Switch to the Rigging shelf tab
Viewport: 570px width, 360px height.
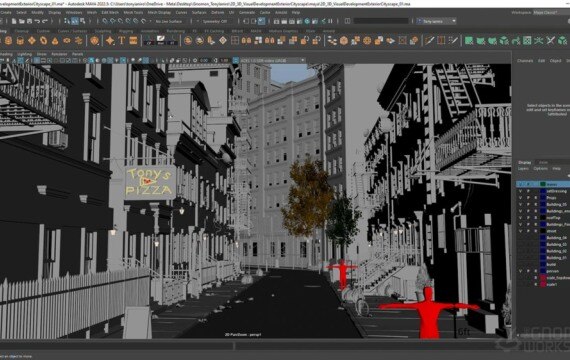(x=126, y=31)
